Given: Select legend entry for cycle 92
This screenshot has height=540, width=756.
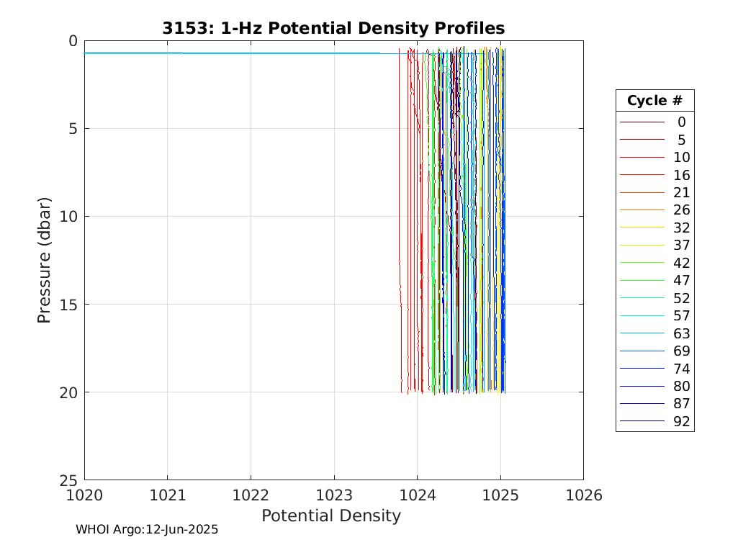Looking at the screenshot, I should [x=654, y=421].
